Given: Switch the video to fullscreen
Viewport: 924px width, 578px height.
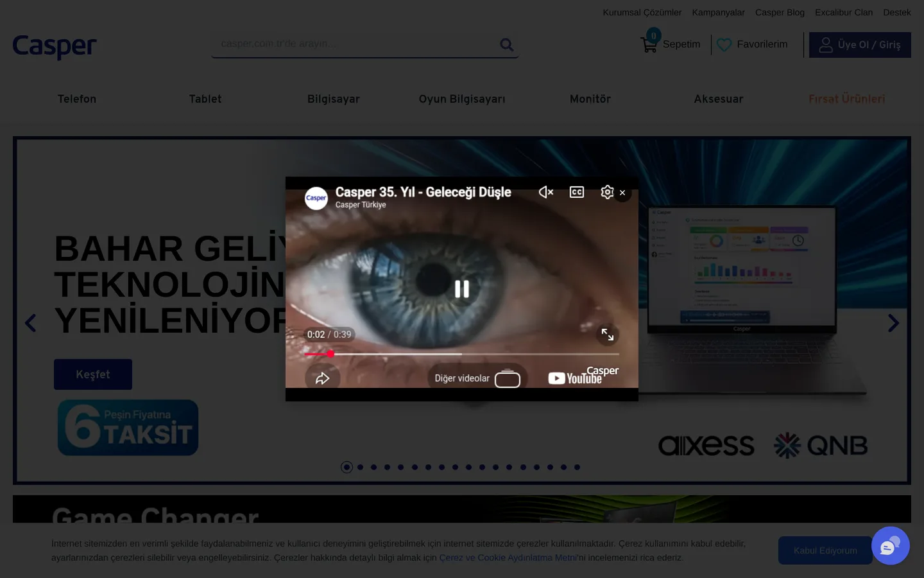Looking at the screenshot, I should pos(607,335).
